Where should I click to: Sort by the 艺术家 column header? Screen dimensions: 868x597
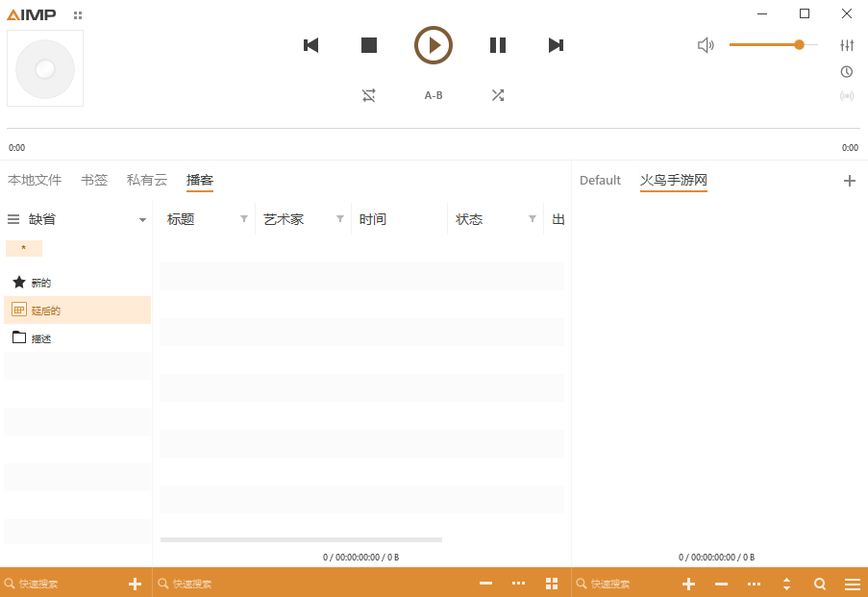tap(284, 219)
